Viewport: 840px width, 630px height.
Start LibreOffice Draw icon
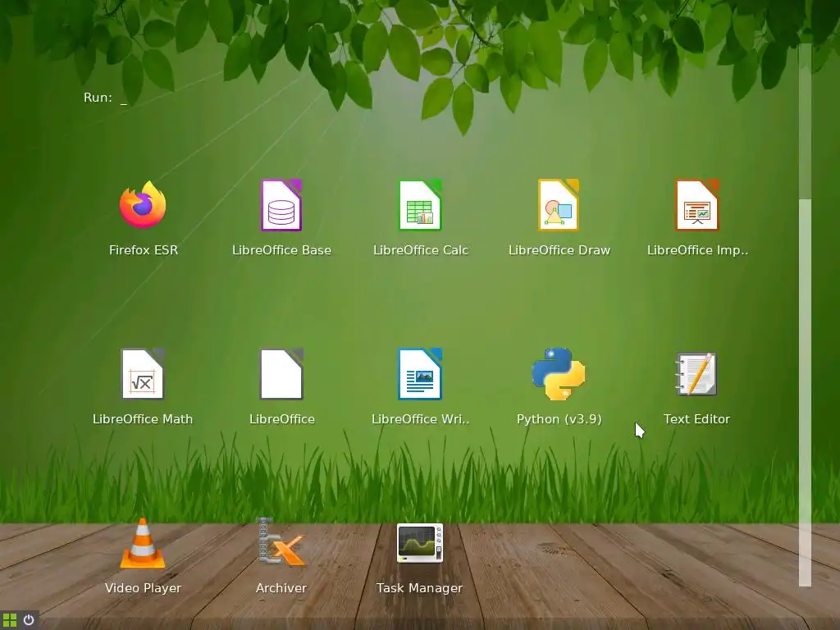559,204
